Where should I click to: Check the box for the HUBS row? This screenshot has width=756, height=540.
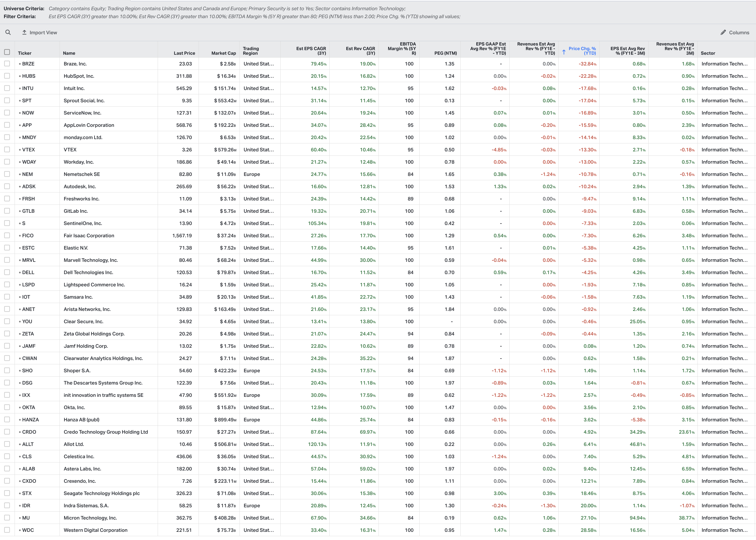click(x=7, y=76)
